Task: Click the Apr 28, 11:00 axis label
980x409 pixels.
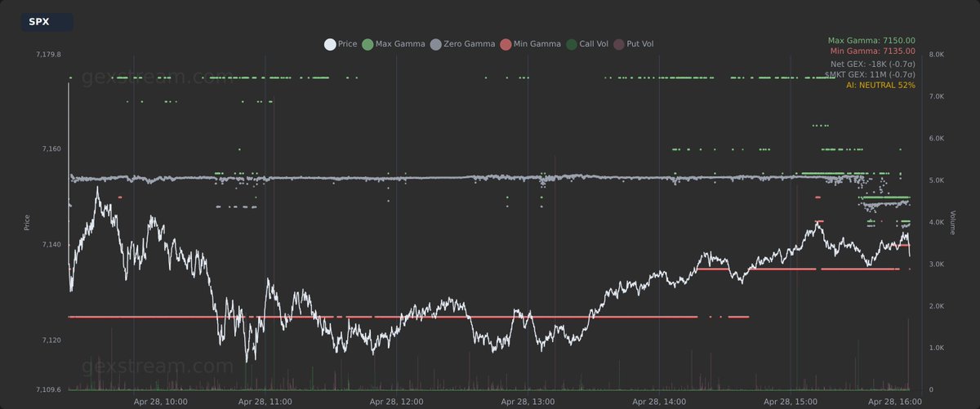Action: (x=265, y=402)
